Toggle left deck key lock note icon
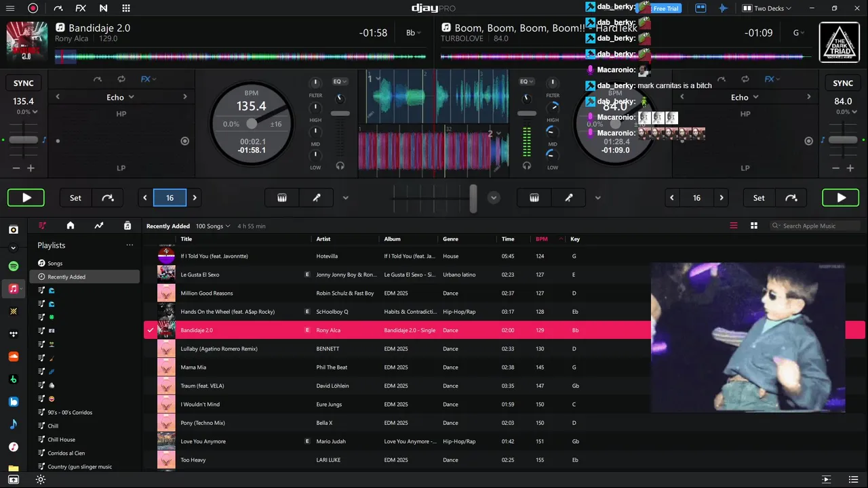This screenshot has width=868, height=488. click(44, 140)
